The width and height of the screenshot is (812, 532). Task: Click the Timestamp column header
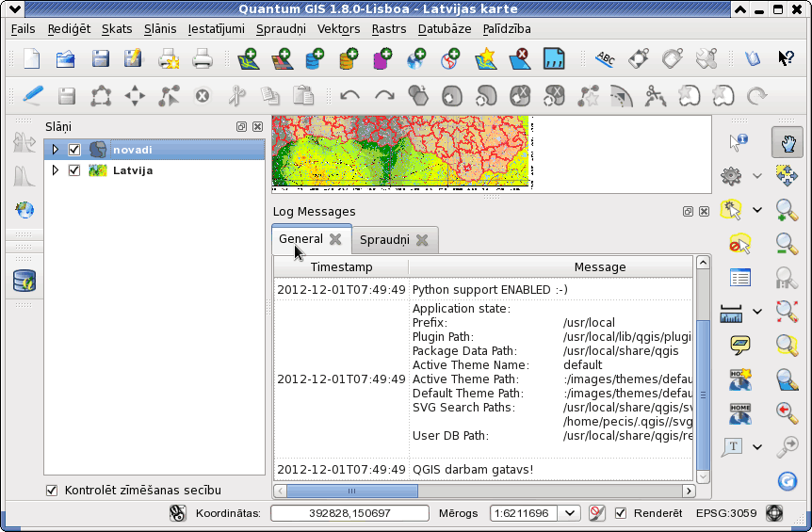pos(341,267)
